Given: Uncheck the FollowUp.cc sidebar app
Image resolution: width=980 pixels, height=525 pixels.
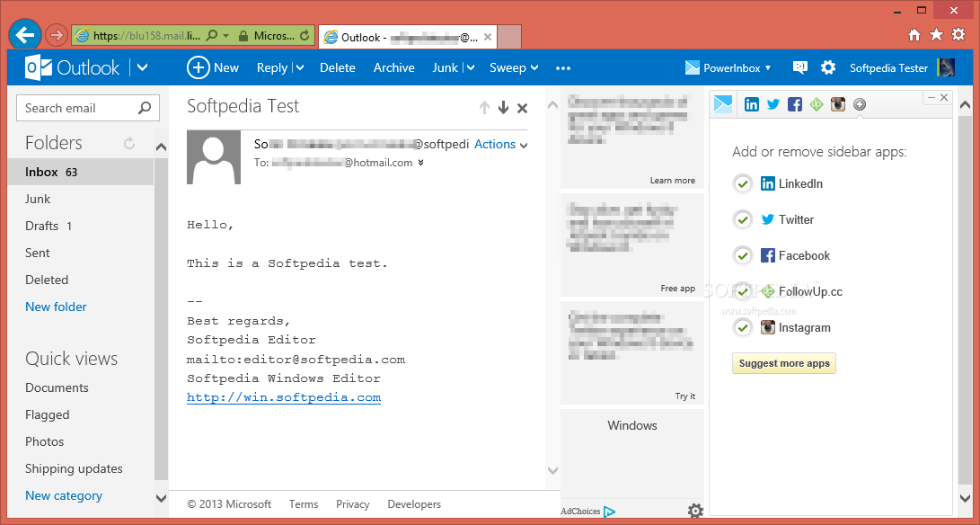Looking at the screenshot, I should tap(743, 291).
